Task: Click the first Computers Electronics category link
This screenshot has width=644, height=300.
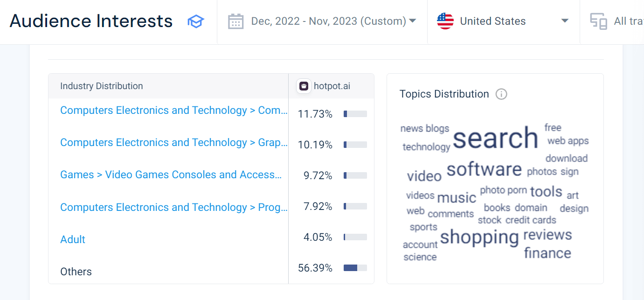Action: point(174,111)
